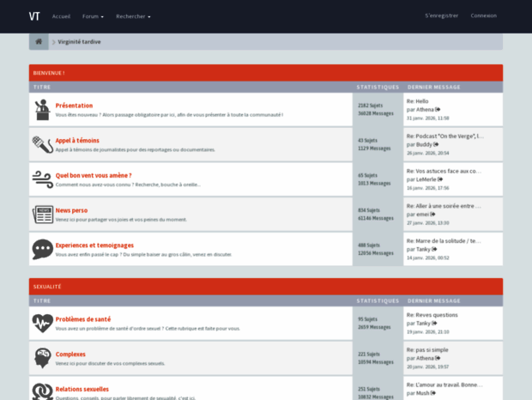Open the Appel à témoins forum
532x400 pixels.
(77, 141)
